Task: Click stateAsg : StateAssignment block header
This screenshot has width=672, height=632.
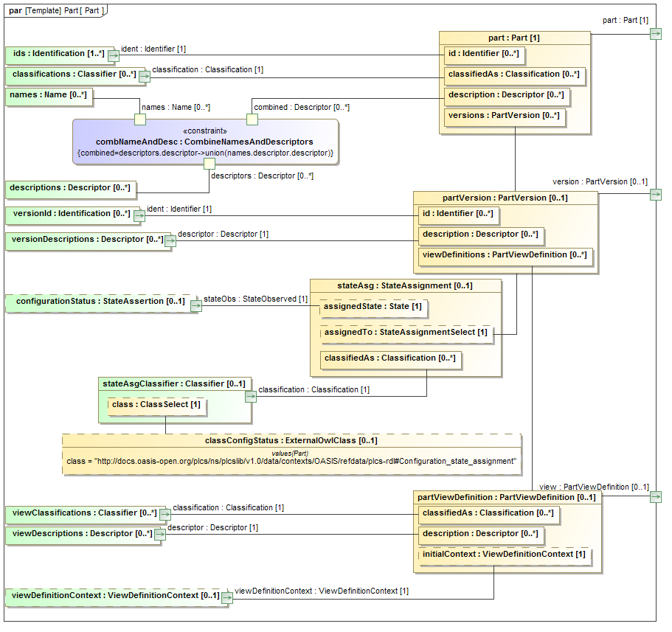Action: click(406, 286)
